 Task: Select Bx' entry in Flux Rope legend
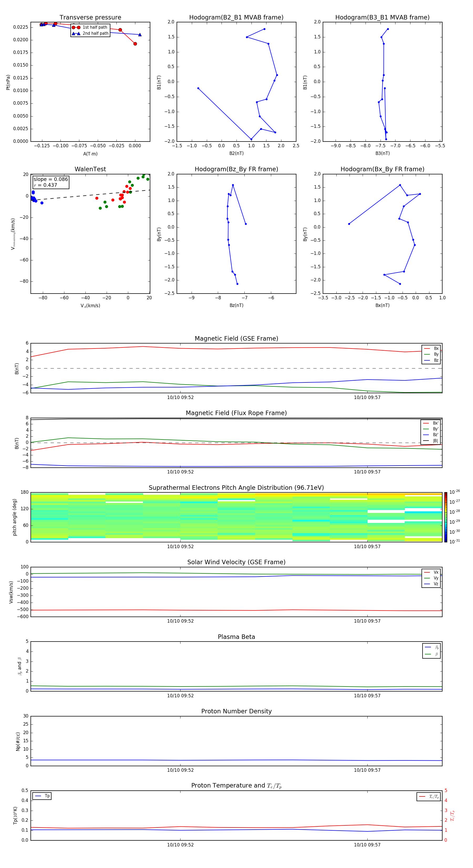(x=431, y=423)
